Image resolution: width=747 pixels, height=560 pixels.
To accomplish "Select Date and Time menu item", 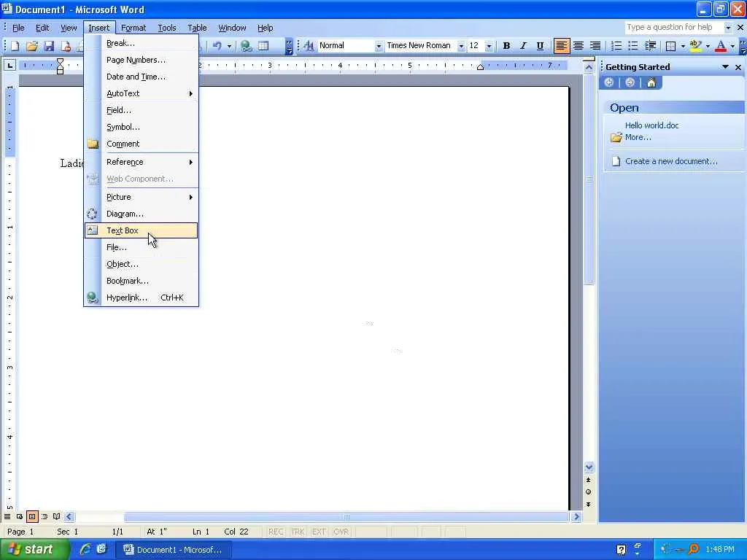I will pos(141,77).
